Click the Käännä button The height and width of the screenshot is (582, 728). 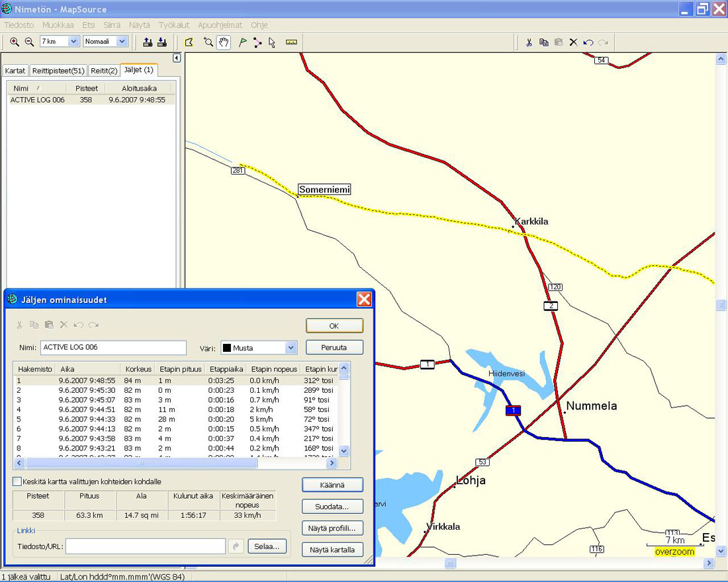tap(332, 485)
